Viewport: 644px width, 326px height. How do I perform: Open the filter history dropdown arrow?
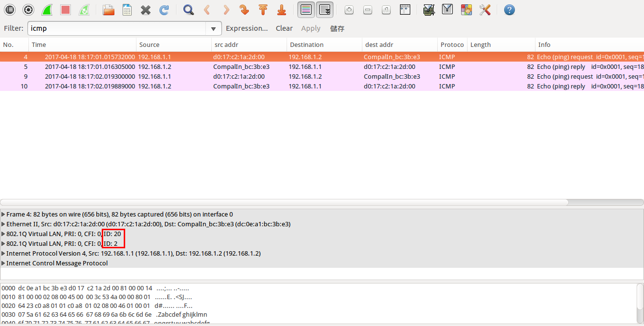click(213, 29)
